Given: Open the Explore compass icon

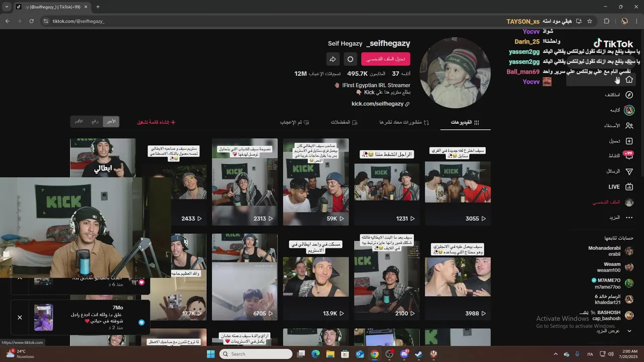Looking at the screenshot, I should [629, 95].
